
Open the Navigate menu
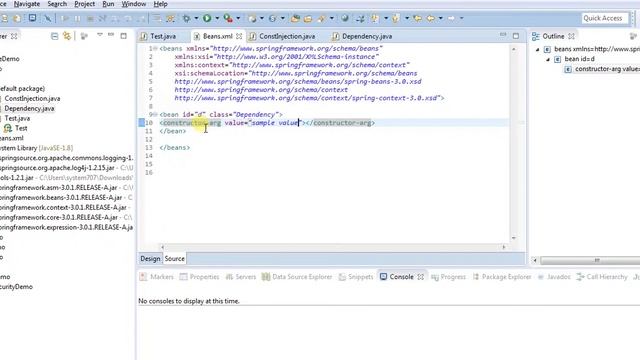(x=27, y=4)
